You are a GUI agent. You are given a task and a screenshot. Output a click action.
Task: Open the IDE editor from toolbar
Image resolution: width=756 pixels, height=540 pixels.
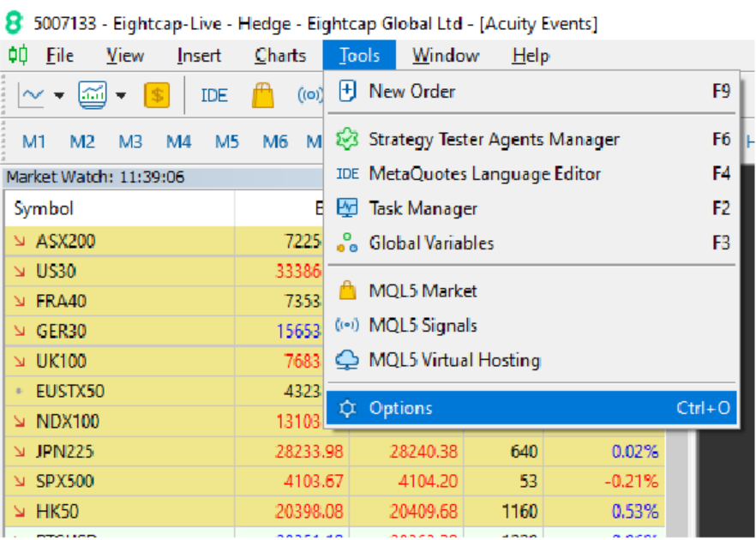point(214,95)
